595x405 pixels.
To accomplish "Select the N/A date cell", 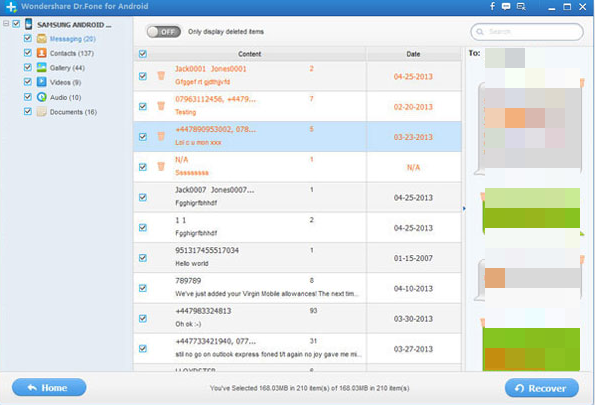I will pyautogui.click(x=413, y=167).
